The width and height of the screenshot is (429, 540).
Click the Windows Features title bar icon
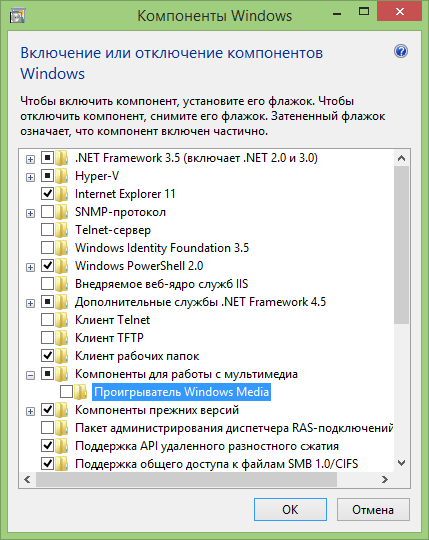coord(17,15)
